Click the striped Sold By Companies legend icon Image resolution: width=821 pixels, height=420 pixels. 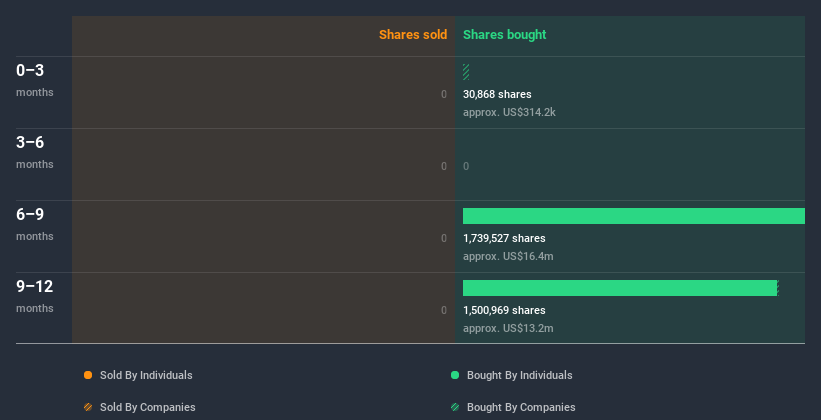tap(88, 407)
